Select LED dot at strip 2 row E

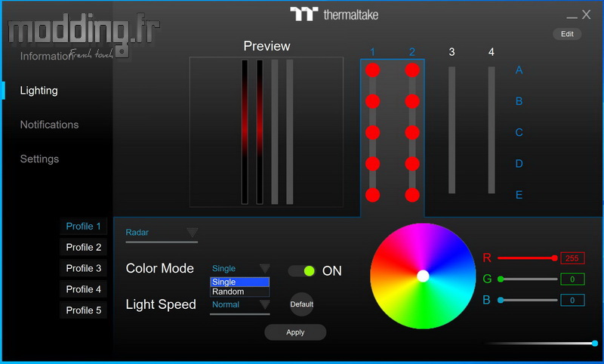(x=412, y=195)
